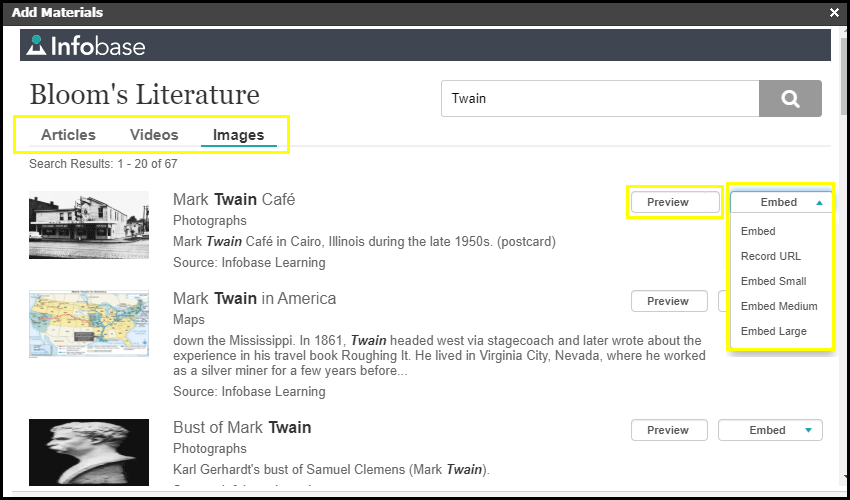Choose Embed option in the dropdown list
Image resolution: width=850 pixels, height=500 pixels.
pos(758,231)
